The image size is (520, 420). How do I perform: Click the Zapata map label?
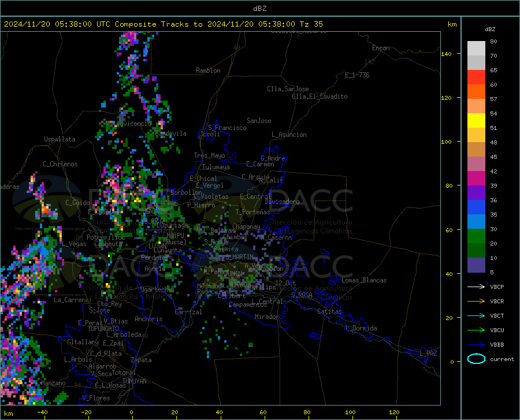pyautogui.click(x=142, y=360)
